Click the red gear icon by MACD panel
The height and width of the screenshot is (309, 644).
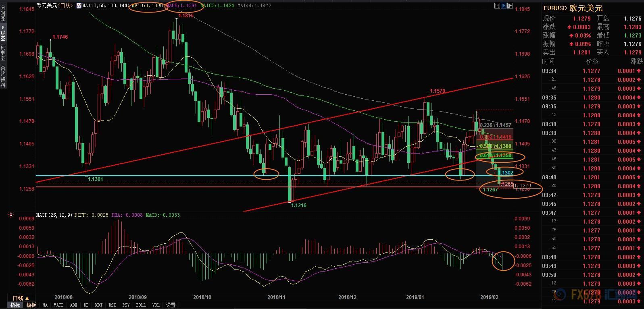[x=10, y=215]
